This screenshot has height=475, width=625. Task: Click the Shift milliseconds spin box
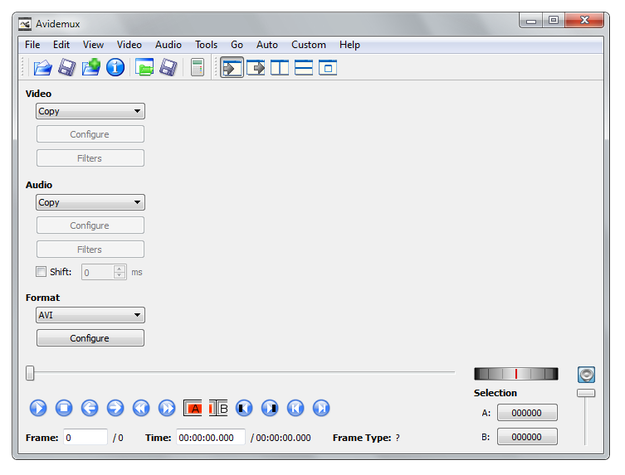(x=104, y=272)
